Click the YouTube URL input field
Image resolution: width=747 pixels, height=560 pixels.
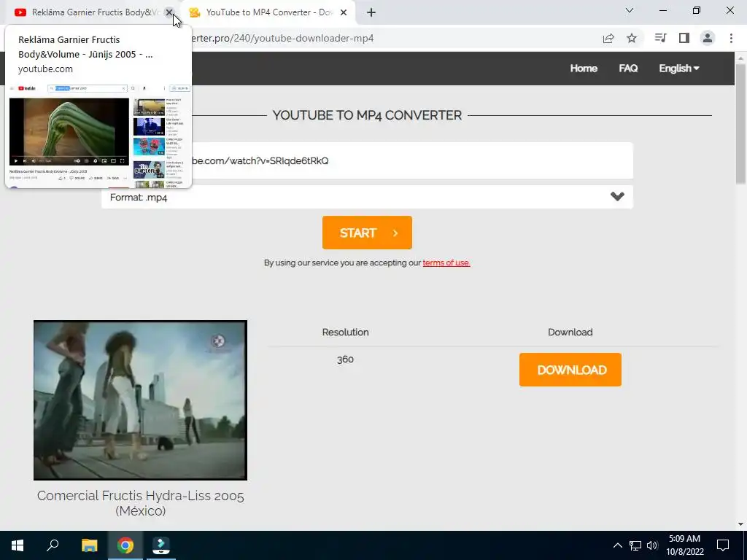click(367, 160)
